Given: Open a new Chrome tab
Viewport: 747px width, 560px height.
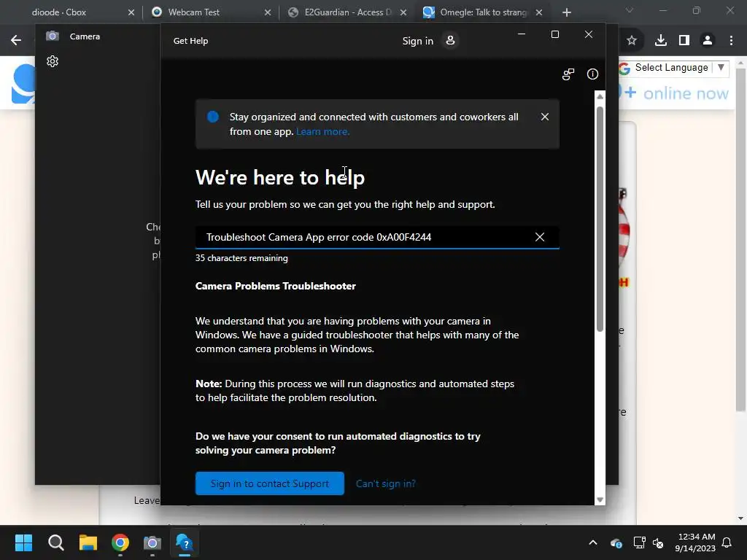Looking at the screenshot, I should click(566, 12).
